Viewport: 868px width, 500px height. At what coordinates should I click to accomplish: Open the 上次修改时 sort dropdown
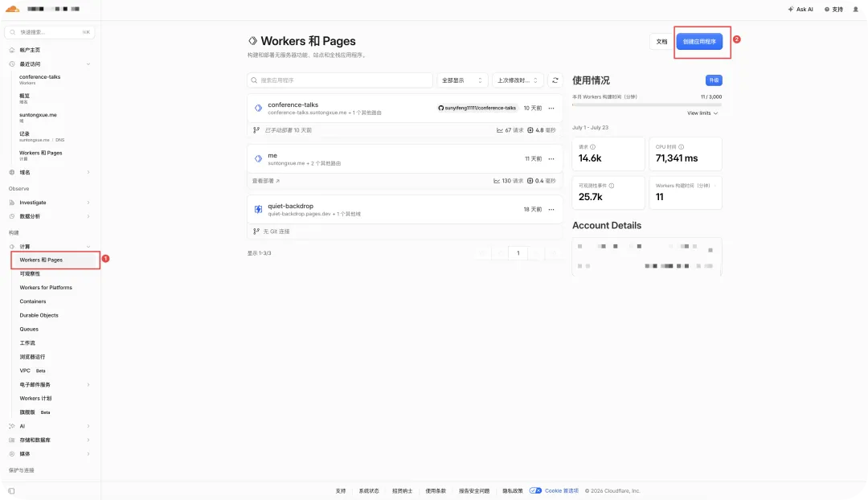click(x=518, y=80)
